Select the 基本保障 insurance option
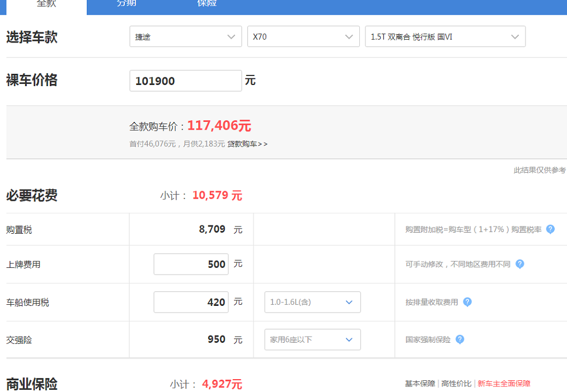 (x=420, y=384)
